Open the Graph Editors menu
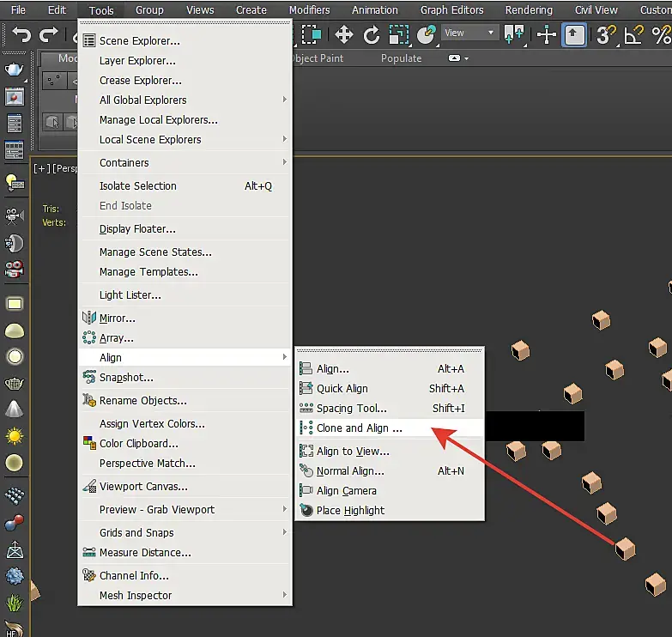 [451, 9]
